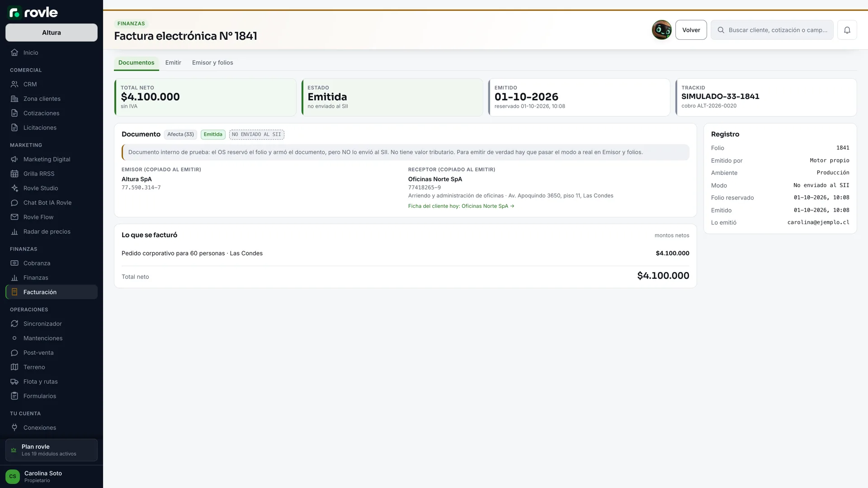Open Chat Bot IA Rovle icon

[14, 202]
